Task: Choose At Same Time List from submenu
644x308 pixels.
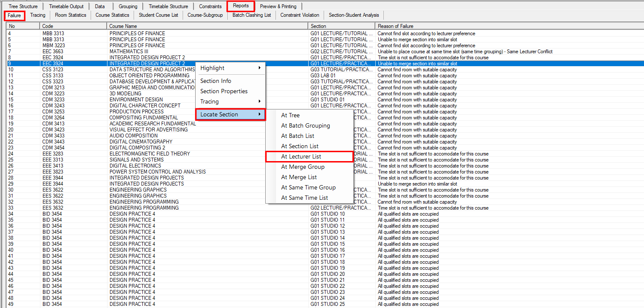Action: 310,198
